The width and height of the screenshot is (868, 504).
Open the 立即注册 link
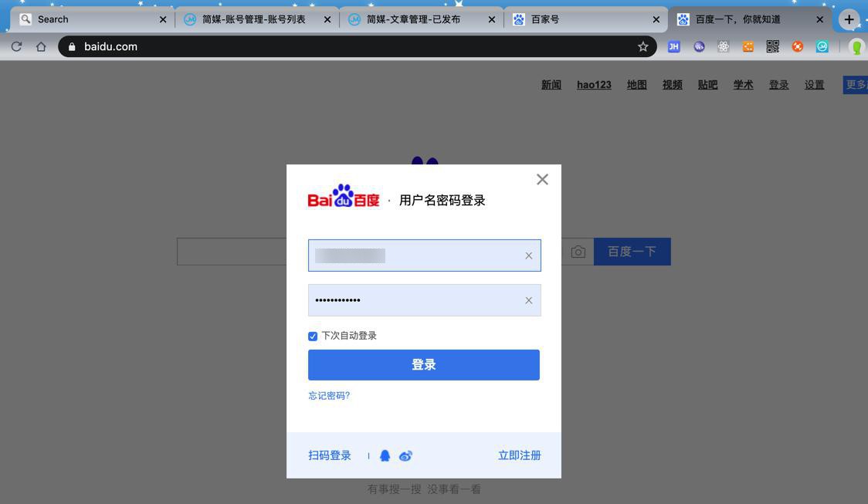[519, 455]
